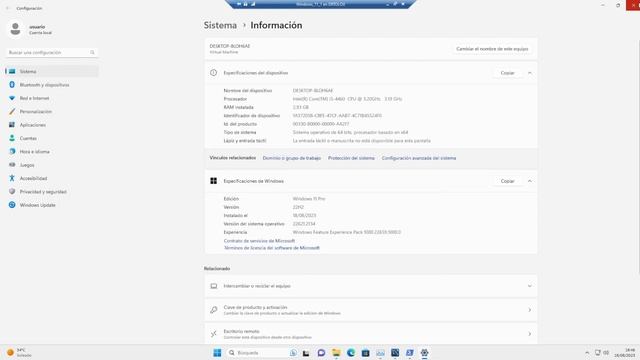Image resolution: width=640 pixels, height=360 pixels.
Task: Open Aplicaciones settings
Action: point(52,125)
